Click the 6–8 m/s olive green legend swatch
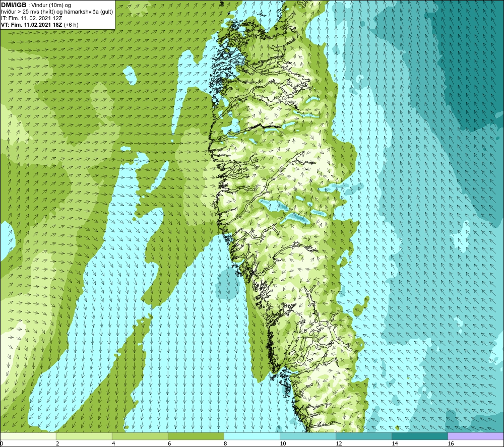504x447 pixels. tap(196, 436)
